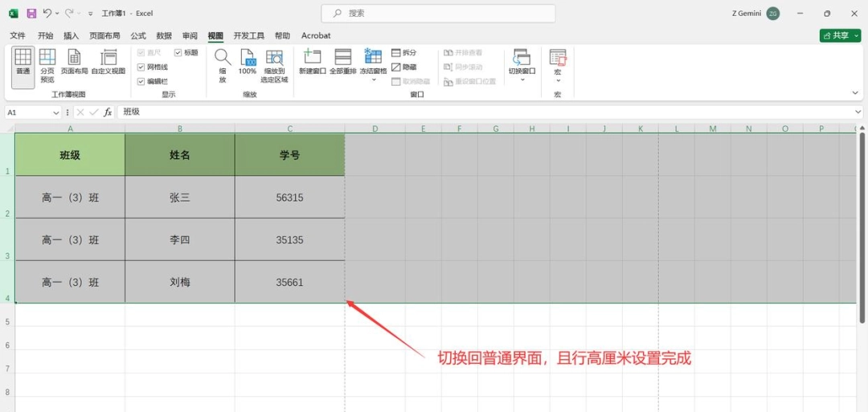Save the workbook with the save icon
This screenshot has width=868, height=412.
[31, 13]
